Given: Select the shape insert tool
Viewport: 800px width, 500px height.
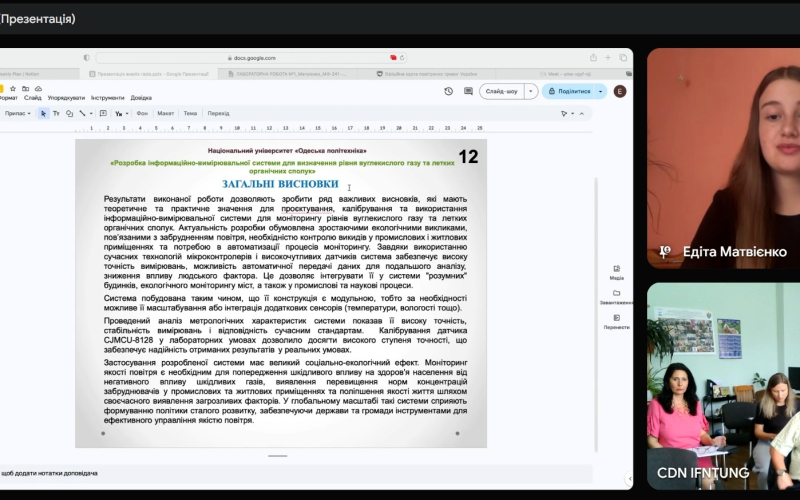Looking at the screenshot, I should pyautogui.click(x=69, y=113).
